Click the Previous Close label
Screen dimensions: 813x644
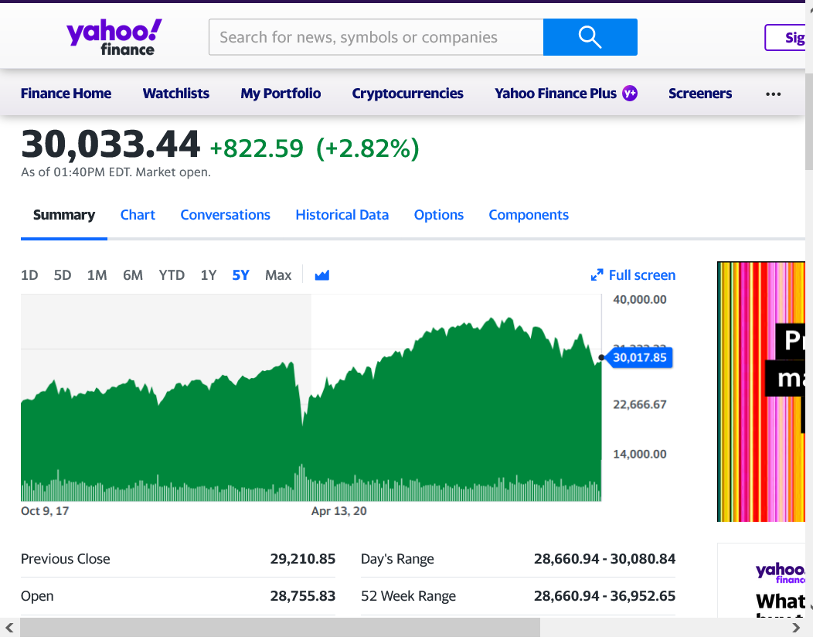[66, 559]
